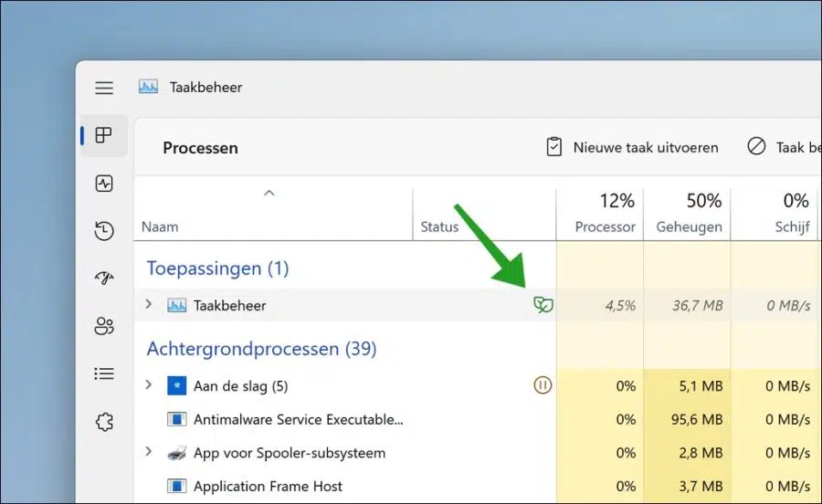The width and height of the screenshot is (822, 504).
Task: Click the 36,7 MB memory value
Action: [x=697, y=306]
